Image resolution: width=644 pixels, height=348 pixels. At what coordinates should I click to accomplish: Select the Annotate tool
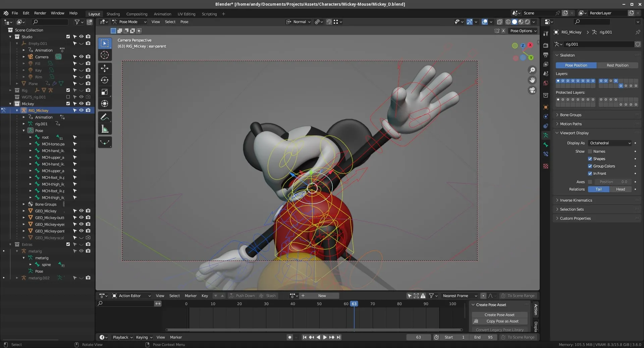(x=105, y=117)
